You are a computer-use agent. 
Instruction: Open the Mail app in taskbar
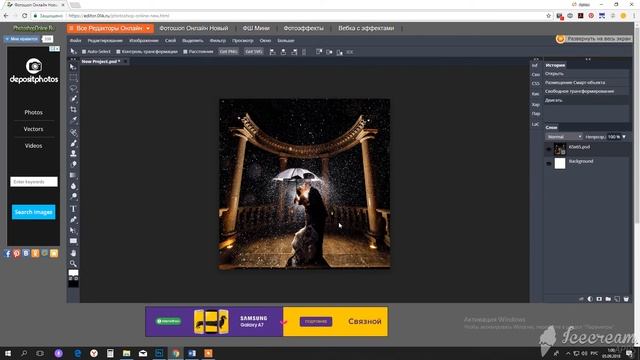143,353
